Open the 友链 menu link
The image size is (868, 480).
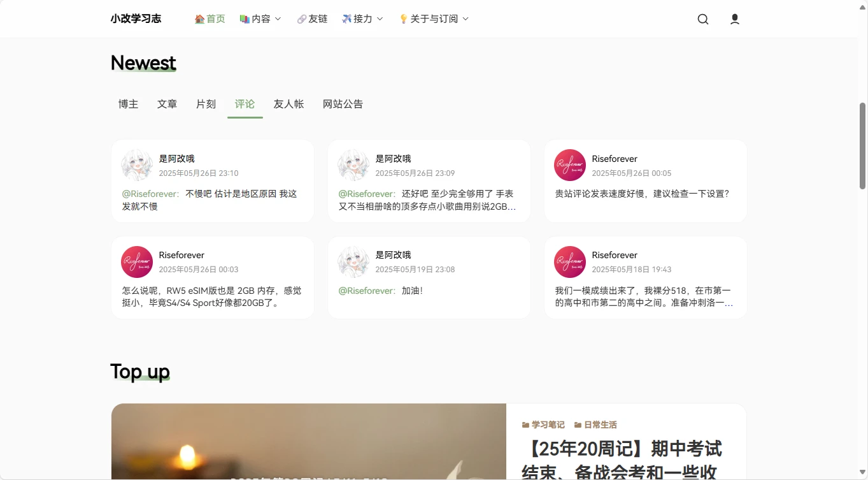click(312, 18)
